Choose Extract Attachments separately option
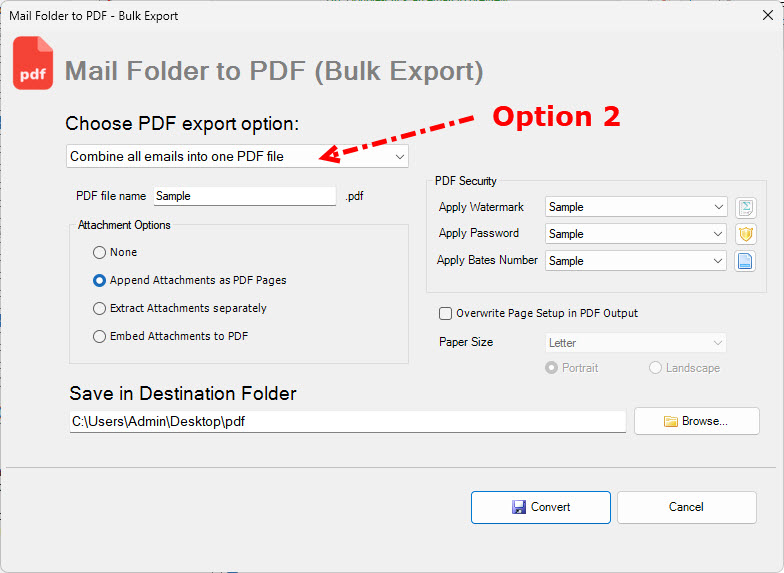The image size is (784, 573). [99, 308]
